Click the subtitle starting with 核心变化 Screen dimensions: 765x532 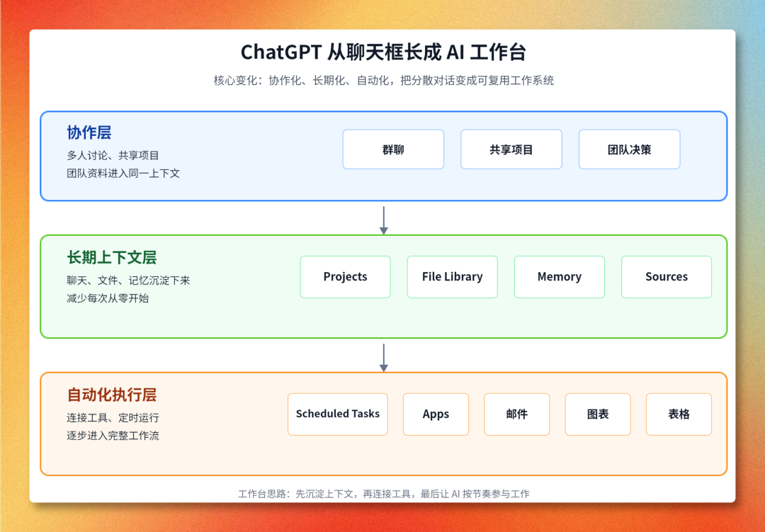pyautogui.click(x=383, y=81)
